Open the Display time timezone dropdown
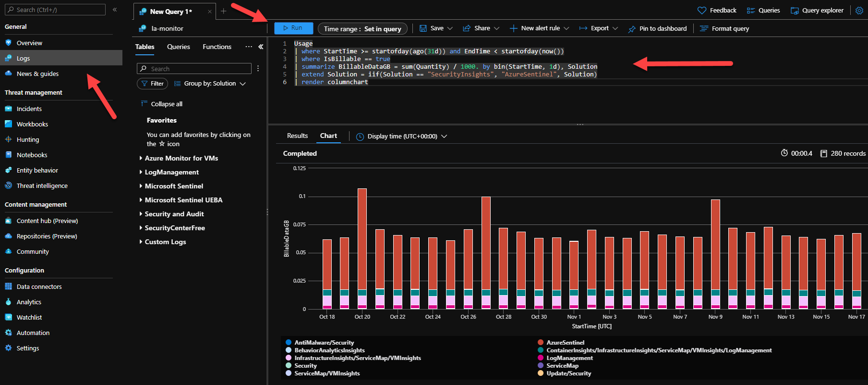The image size is (868, 385). pos(402,137)
